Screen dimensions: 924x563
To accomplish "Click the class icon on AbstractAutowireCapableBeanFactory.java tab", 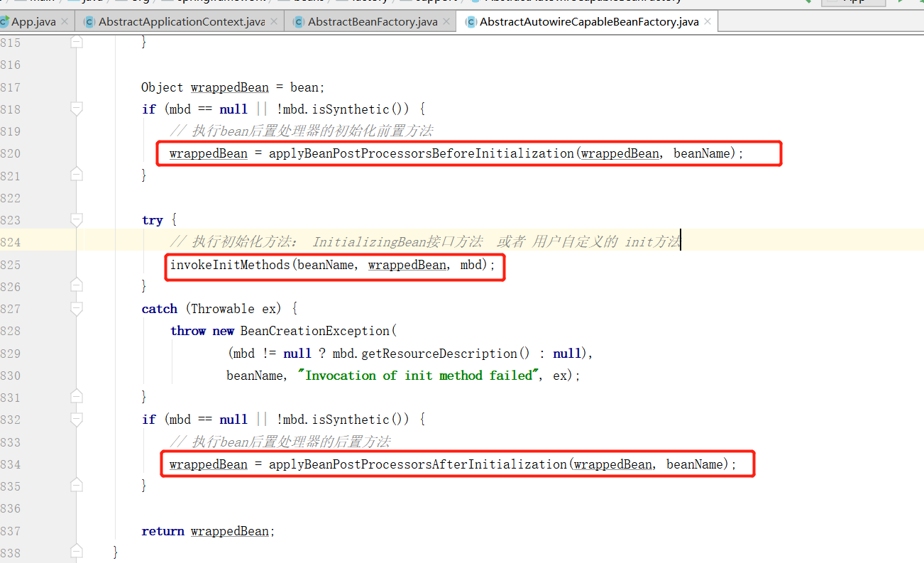I will 471,22.
